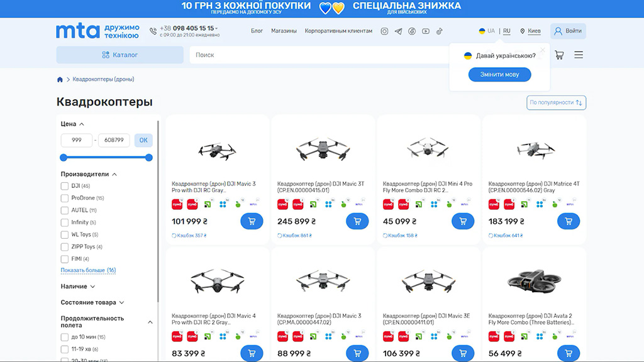Open the hamburger menu icon
This screenshot has height=362, width=644.
click(x=579, y=55)
